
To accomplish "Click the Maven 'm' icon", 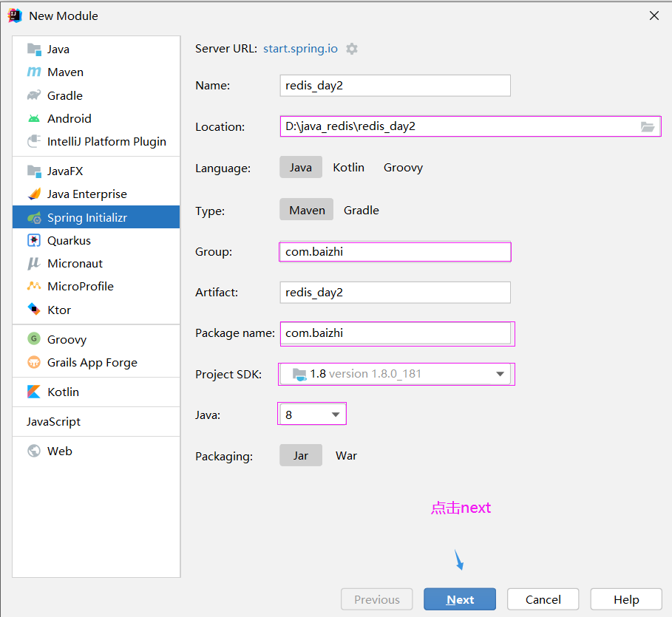I will (x=34, y=72).
